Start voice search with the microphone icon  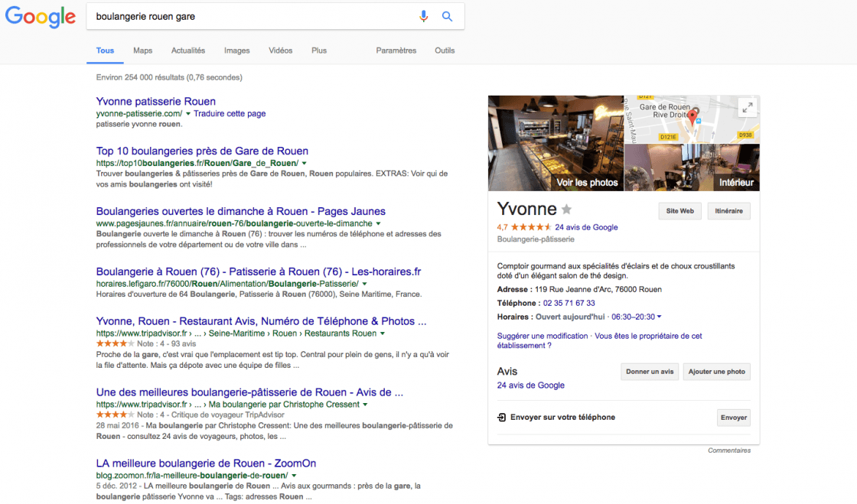pyautogui.click(x=424, y=16)
